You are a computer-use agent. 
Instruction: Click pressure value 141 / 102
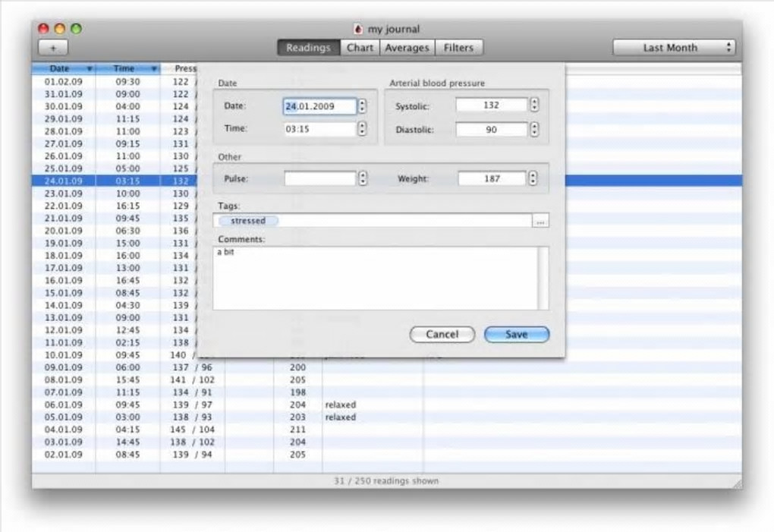pos(193,380)
